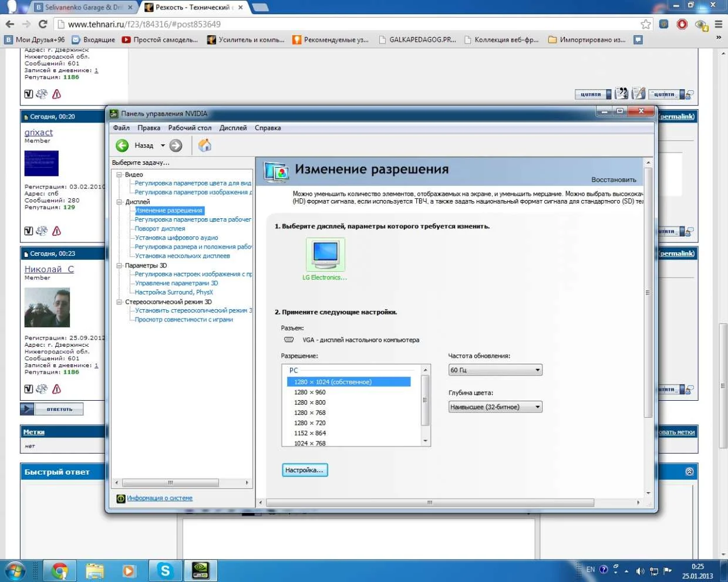Open Chrome menu hamburger icon

click(x=719, y=24)
